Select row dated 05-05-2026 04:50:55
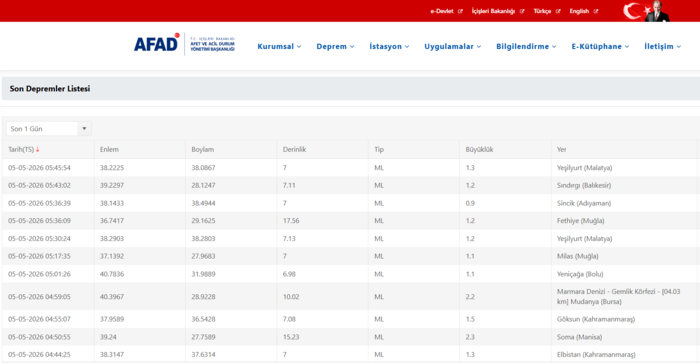 (x=350, y=337)
